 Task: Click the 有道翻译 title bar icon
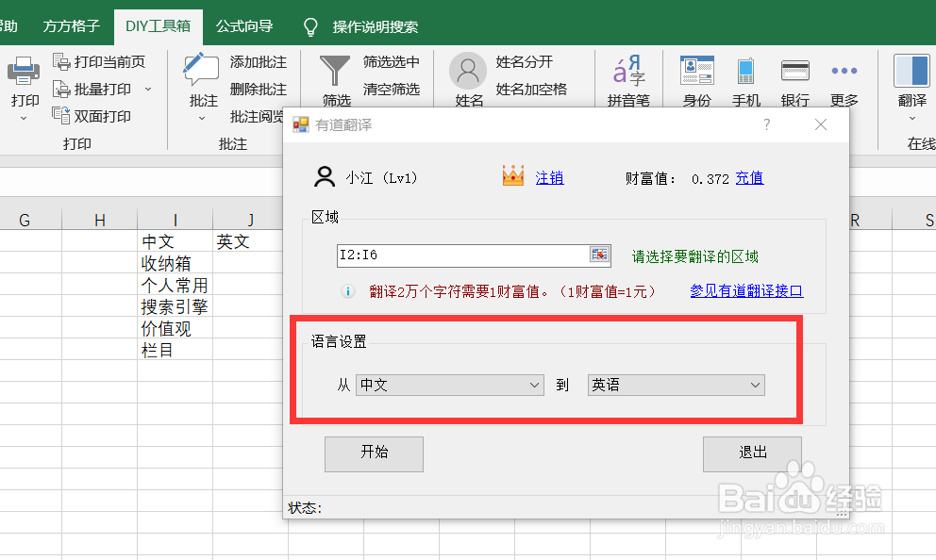point(300,124)
